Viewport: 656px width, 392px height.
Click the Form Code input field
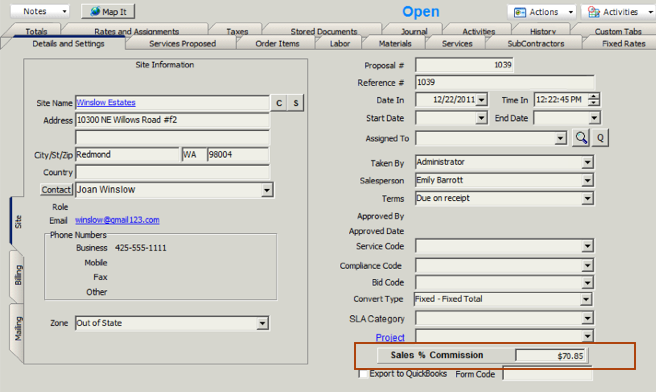click(547, 374)
